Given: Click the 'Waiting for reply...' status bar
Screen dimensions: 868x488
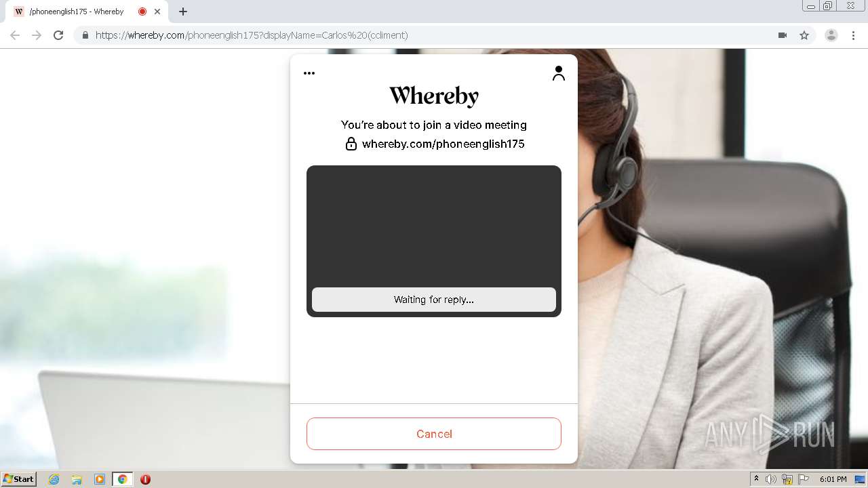Looking at the screenshot, I should click(434, 300).
